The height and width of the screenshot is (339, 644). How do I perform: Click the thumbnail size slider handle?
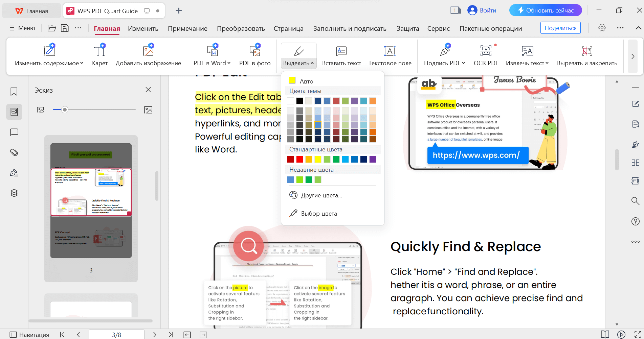(65, 110)
